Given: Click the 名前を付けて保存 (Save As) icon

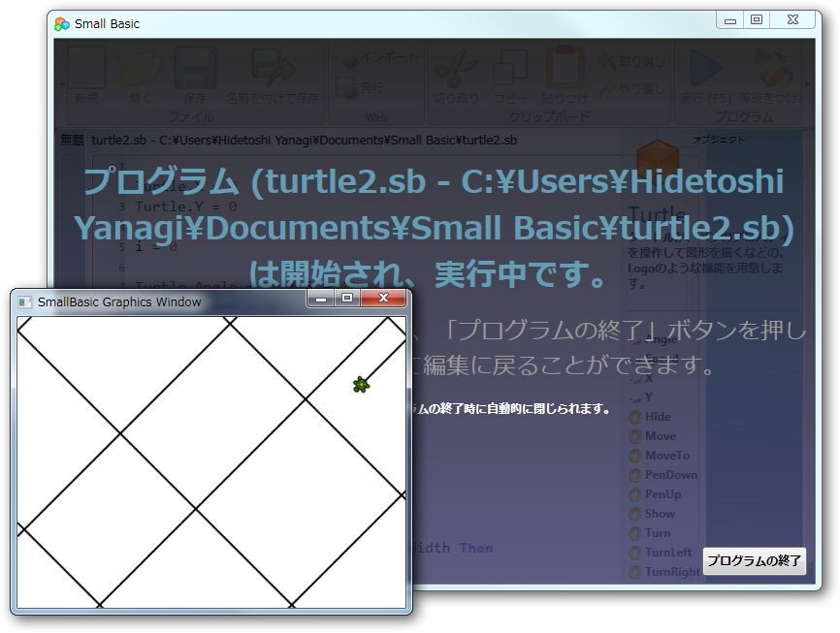Looking at the screenshot, I should (x=272, y=68).
